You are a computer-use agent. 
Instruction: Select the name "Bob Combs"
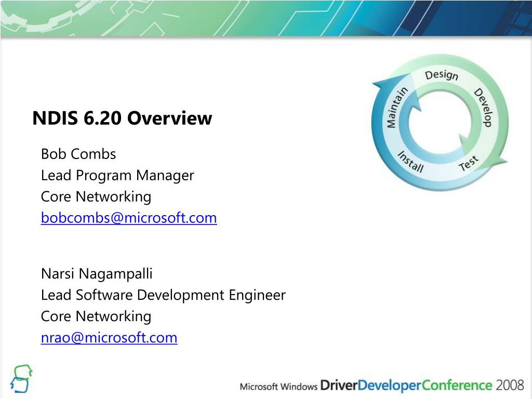(x=78, y=154)
